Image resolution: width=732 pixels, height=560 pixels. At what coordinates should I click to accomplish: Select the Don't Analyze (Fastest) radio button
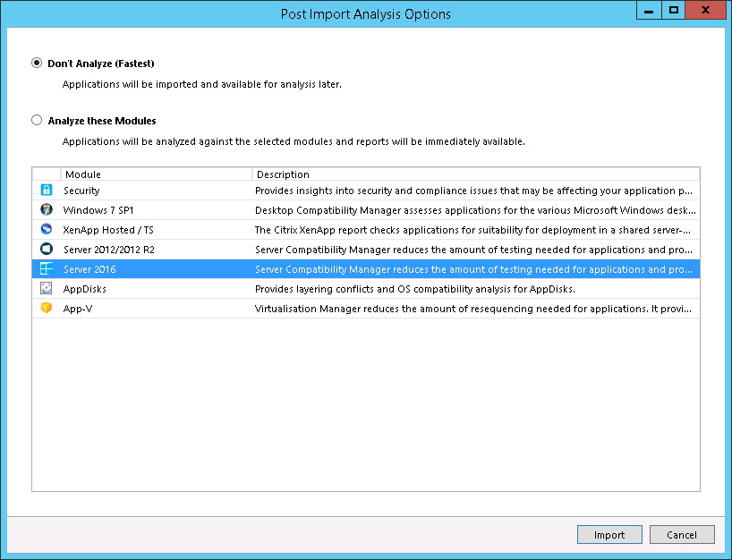37,64
